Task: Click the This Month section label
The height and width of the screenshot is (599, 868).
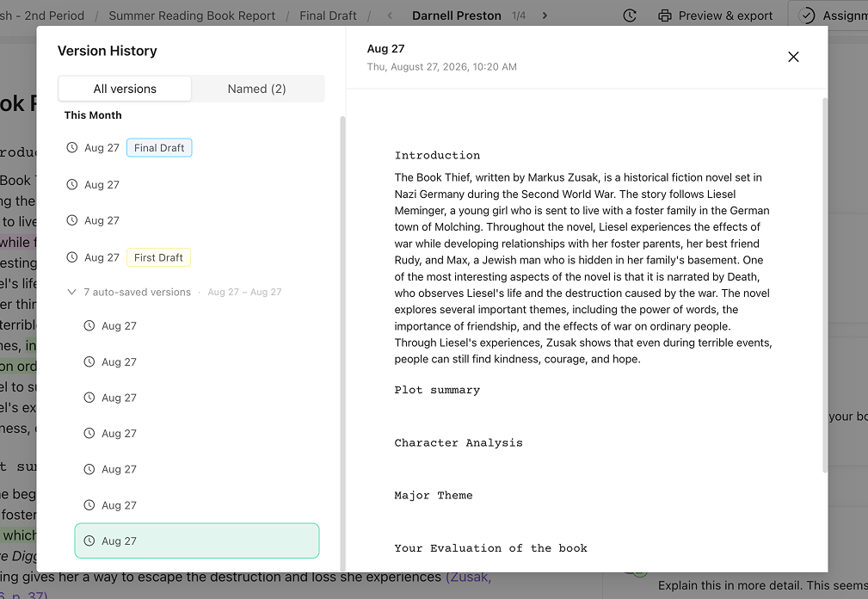Action: (93, 115)
